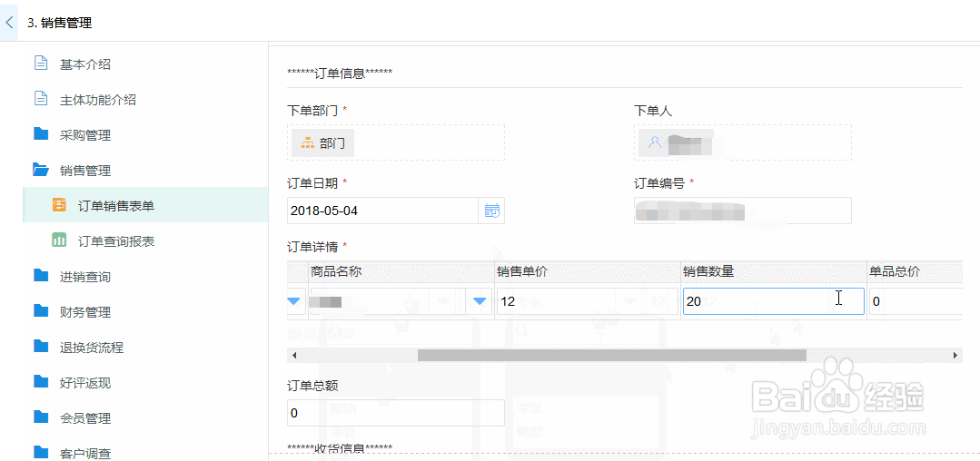This screenshot has height=461, width=980.
Task: Click the table's horizontal scrollbar thumb
Action: pos(612,355)
